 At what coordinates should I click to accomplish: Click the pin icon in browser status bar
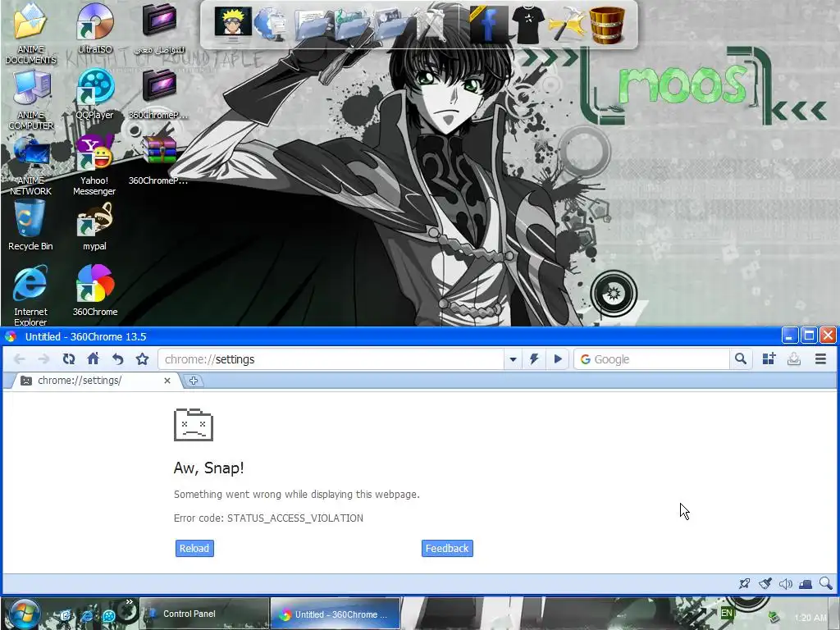coord(744,583)
